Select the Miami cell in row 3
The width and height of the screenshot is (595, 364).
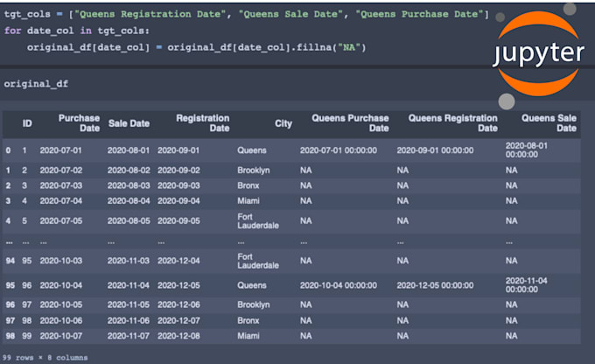[x=249, y=201]
